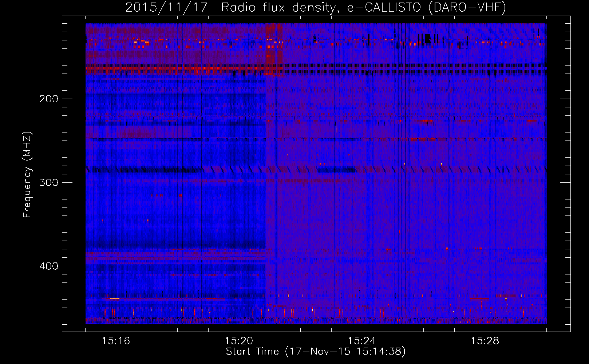The width and height of the screenshot is (589, 364).
Task: Click the 15:28 time tick label
Action: click(x=485, y=341)
